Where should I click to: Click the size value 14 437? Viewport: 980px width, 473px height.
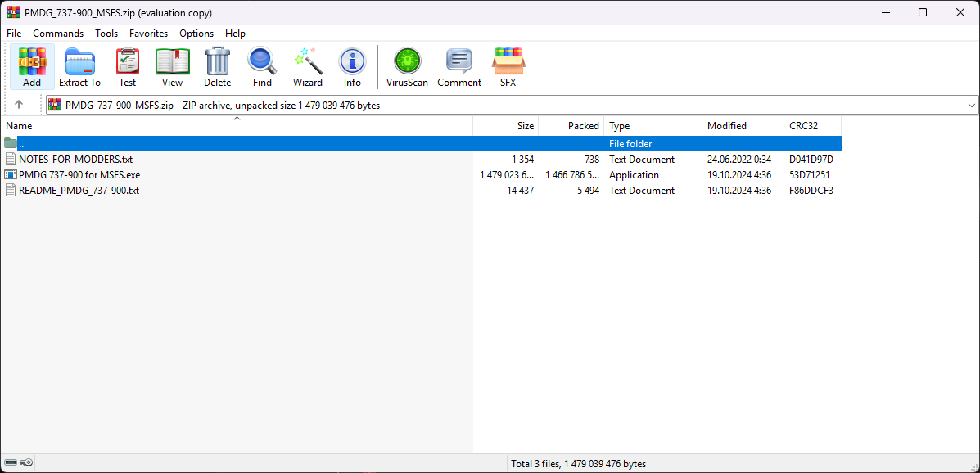point(521,191)
